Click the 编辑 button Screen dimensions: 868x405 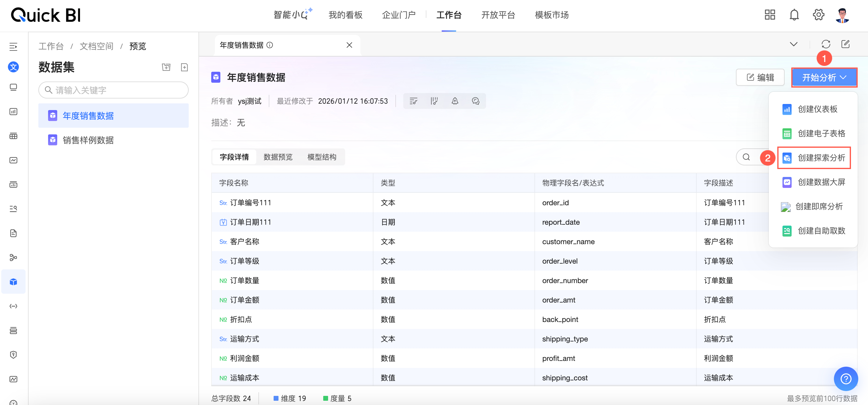(760, 78)
